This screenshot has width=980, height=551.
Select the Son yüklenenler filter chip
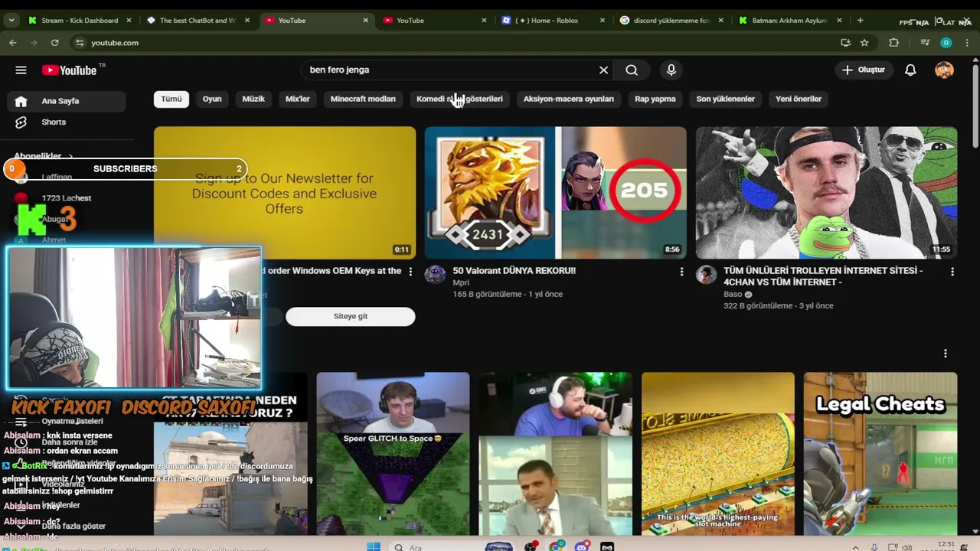click(726, 99)
